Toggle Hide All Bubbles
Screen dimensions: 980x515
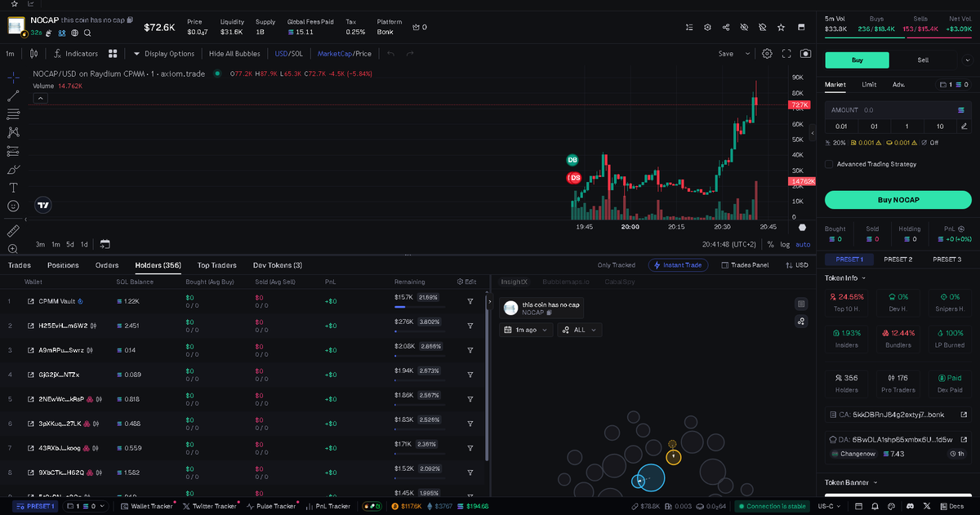click(234, 54)
